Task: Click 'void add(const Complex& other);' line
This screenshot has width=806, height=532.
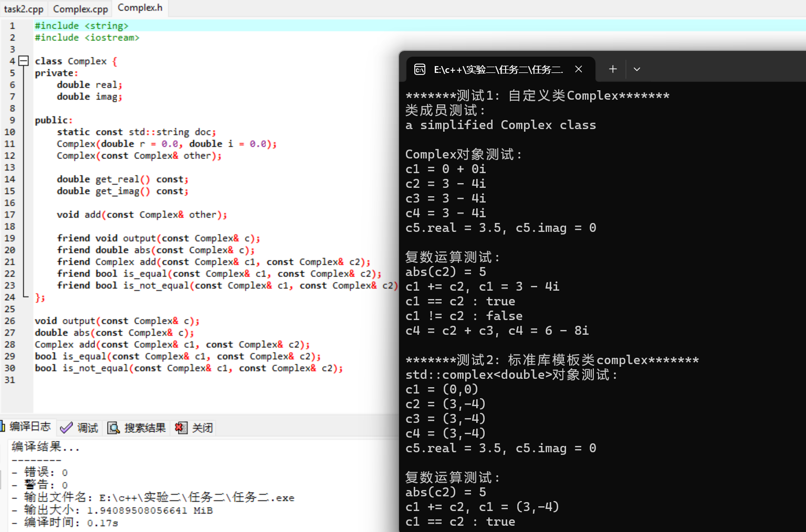Action: click(x=142, y=215)
